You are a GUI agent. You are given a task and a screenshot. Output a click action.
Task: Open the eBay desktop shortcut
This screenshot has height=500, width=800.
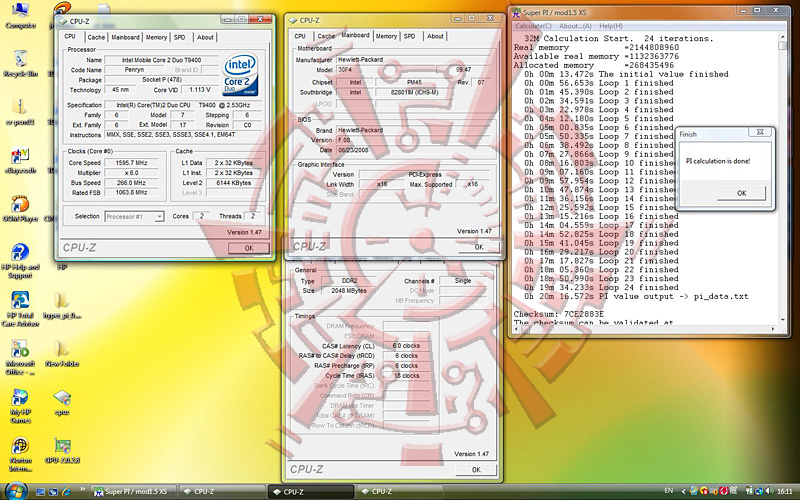pyautogui.click(x=20, y=161)
